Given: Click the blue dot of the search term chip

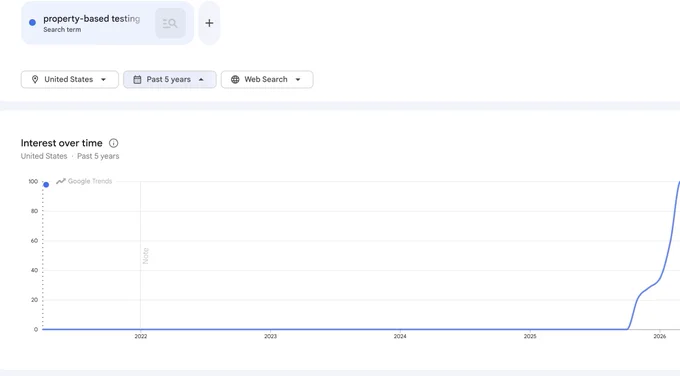Looking at the screenshot, I should 32,23.
